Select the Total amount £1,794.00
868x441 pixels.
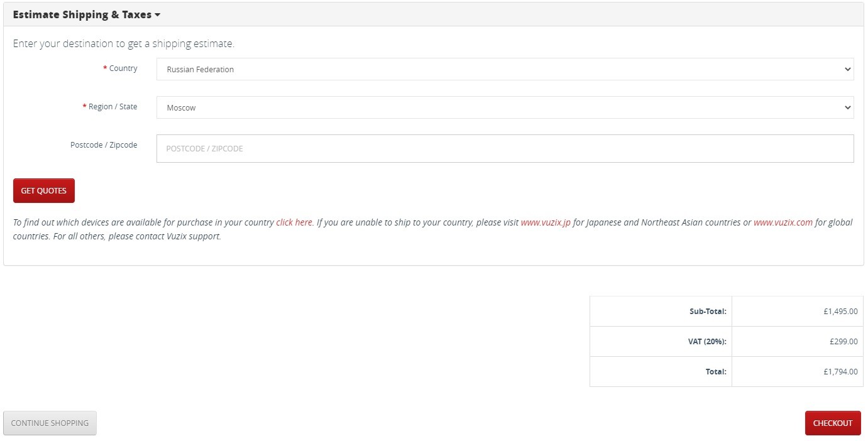pos(840,372)
